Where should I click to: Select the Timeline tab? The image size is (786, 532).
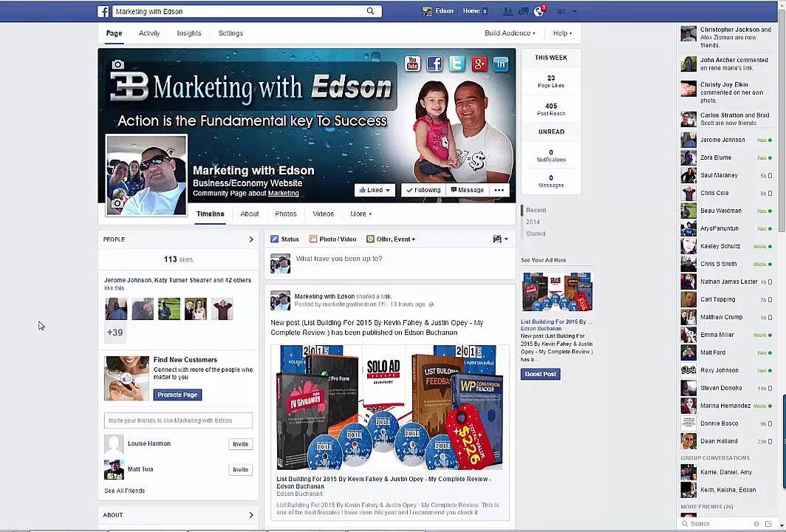click(211, 214)
